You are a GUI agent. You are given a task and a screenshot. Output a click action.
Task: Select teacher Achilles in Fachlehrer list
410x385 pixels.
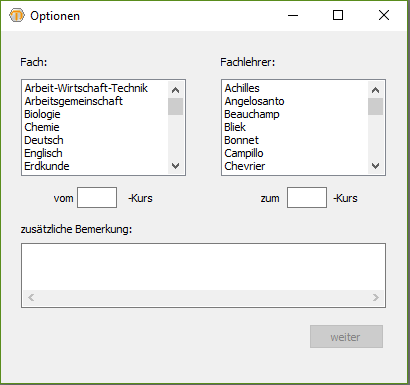[242, 88]
